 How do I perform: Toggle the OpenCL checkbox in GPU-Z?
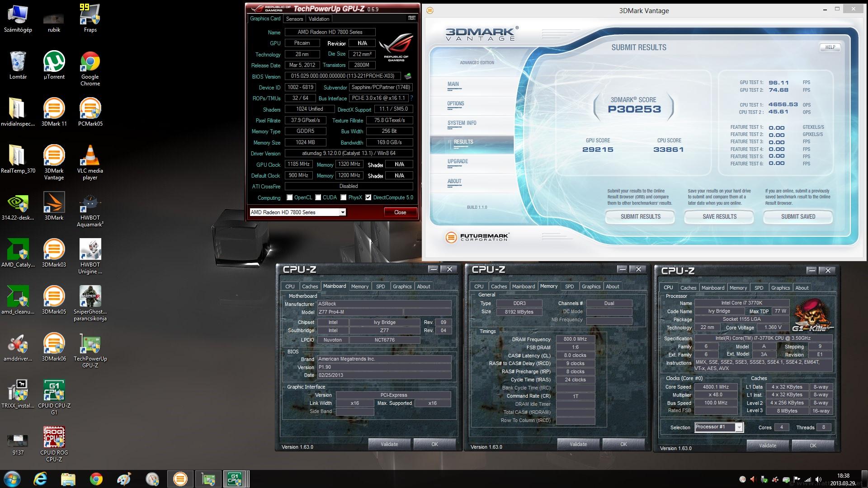click(x=290, y=197)
